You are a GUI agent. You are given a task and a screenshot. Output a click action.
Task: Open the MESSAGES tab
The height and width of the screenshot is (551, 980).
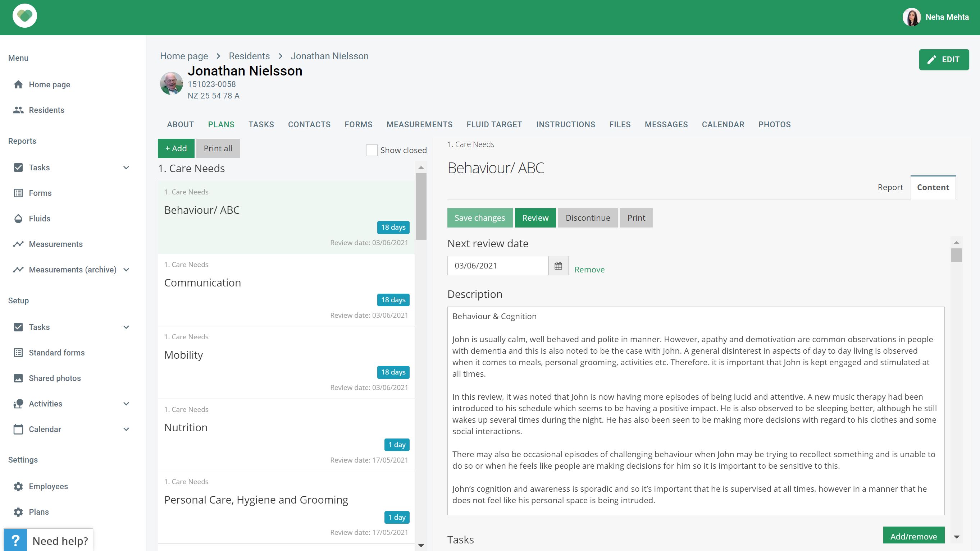point(666,124)
